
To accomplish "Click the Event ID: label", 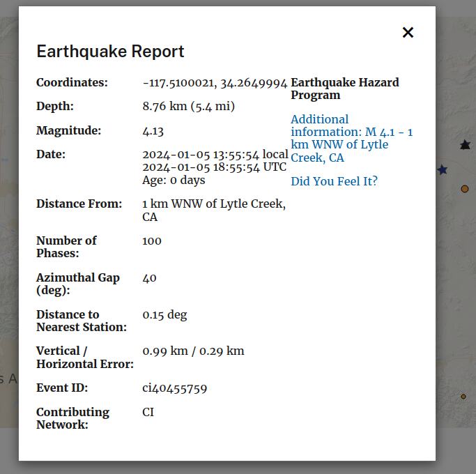I will click(62, 388).
